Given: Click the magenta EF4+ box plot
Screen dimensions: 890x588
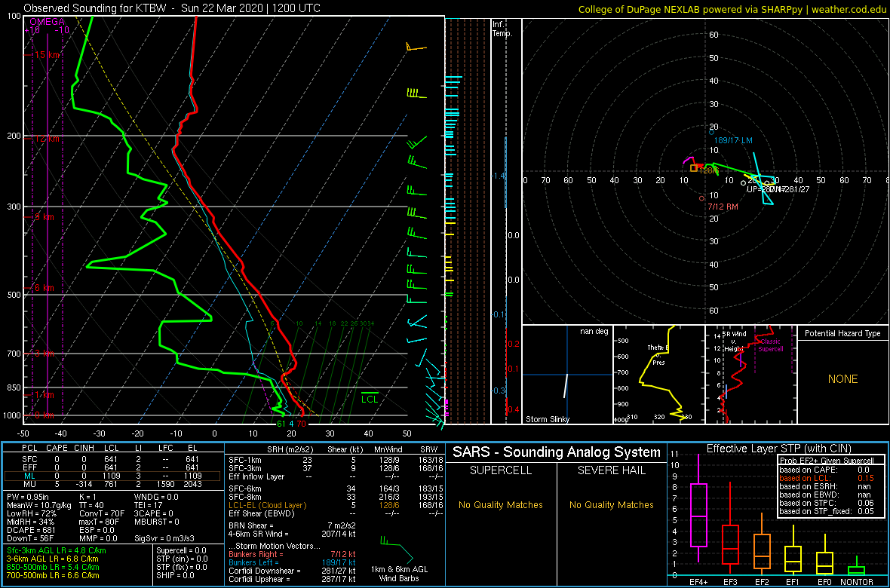Looking at the screenshot, I should pyautogui.click(x=698, y=508).
